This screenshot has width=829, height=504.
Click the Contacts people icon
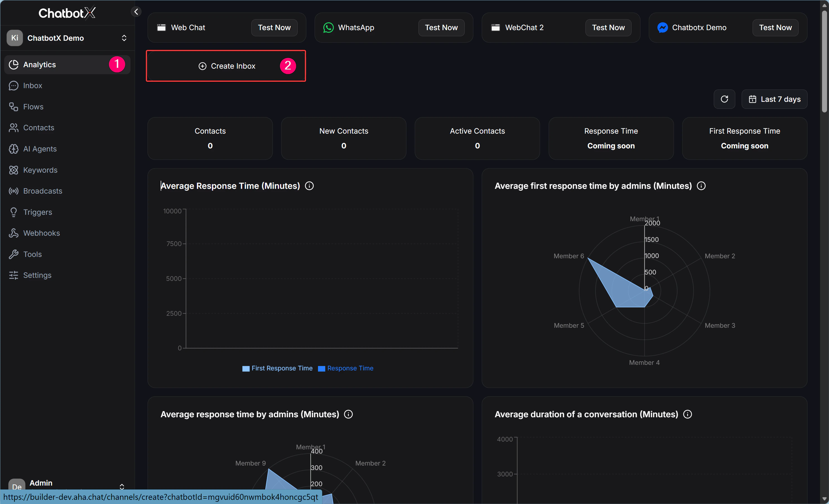13,127
